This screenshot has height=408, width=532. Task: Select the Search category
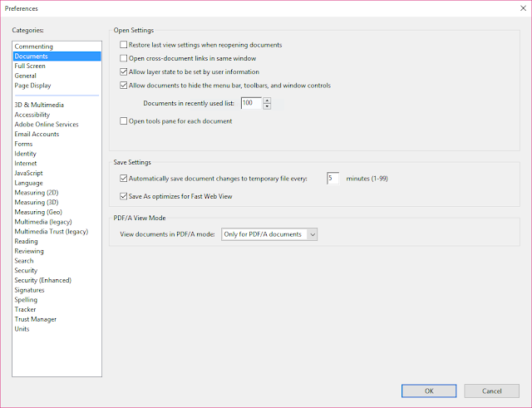click(57, 261)
